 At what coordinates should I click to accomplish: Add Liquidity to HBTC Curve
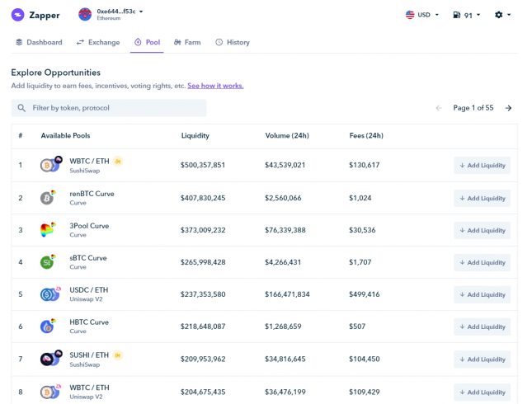pyautogui.click(x=483, y=326)
